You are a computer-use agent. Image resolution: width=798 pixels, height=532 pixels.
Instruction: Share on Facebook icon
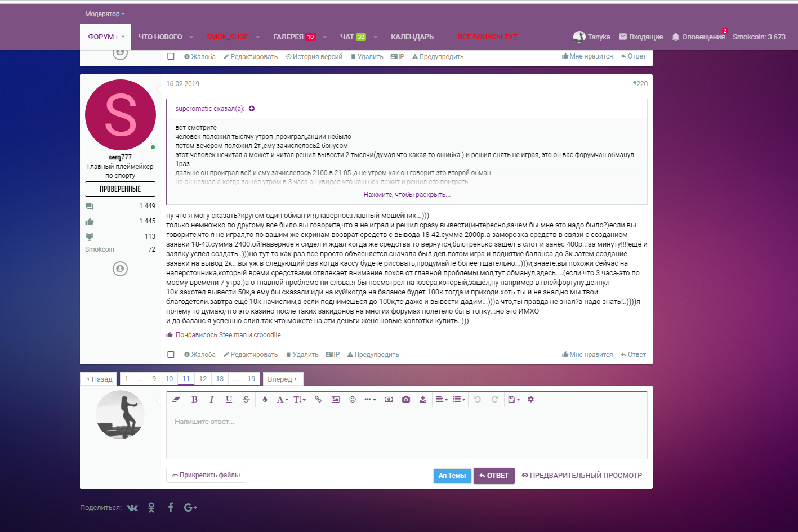pyautogui.click(x=171, y=508)
